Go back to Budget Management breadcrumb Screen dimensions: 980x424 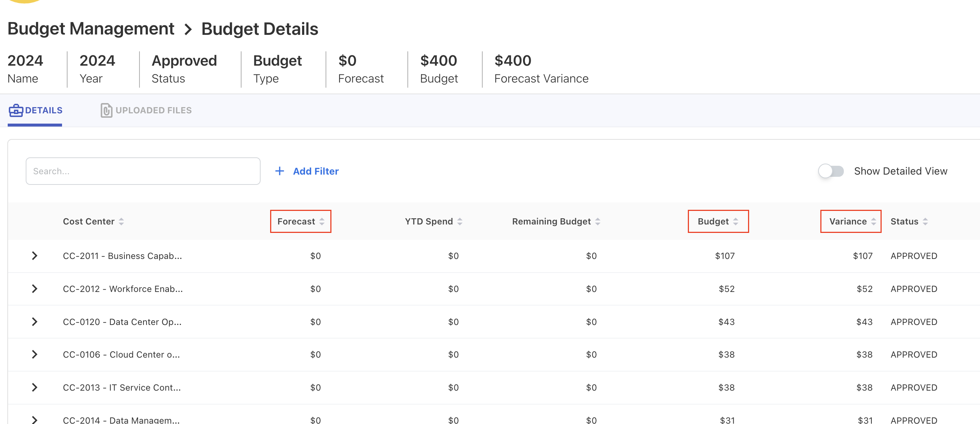tap(91, 29)
